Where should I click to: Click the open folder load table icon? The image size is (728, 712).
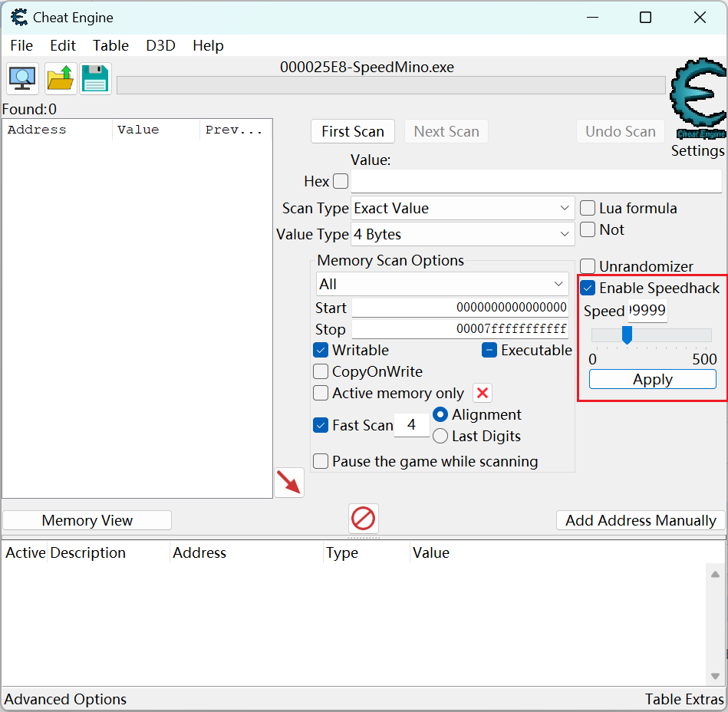(61, 78)
